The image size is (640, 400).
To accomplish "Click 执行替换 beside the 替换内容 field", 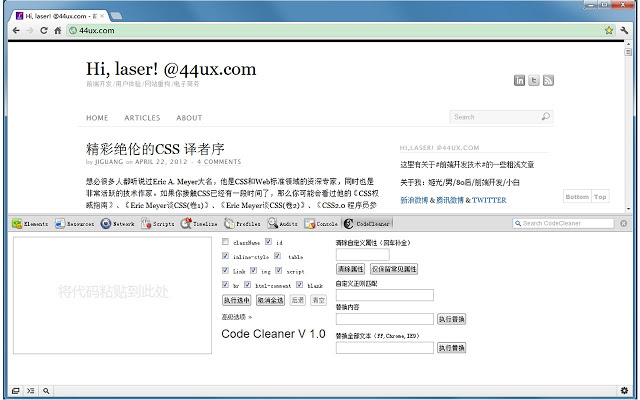I will point(451,319).
